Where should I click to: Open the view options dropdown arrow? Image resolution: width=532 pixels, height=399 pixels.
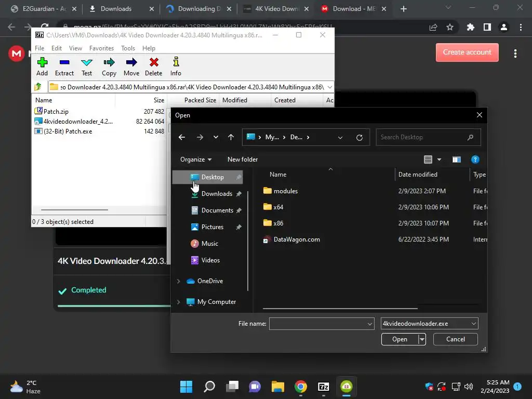(439, 159)
